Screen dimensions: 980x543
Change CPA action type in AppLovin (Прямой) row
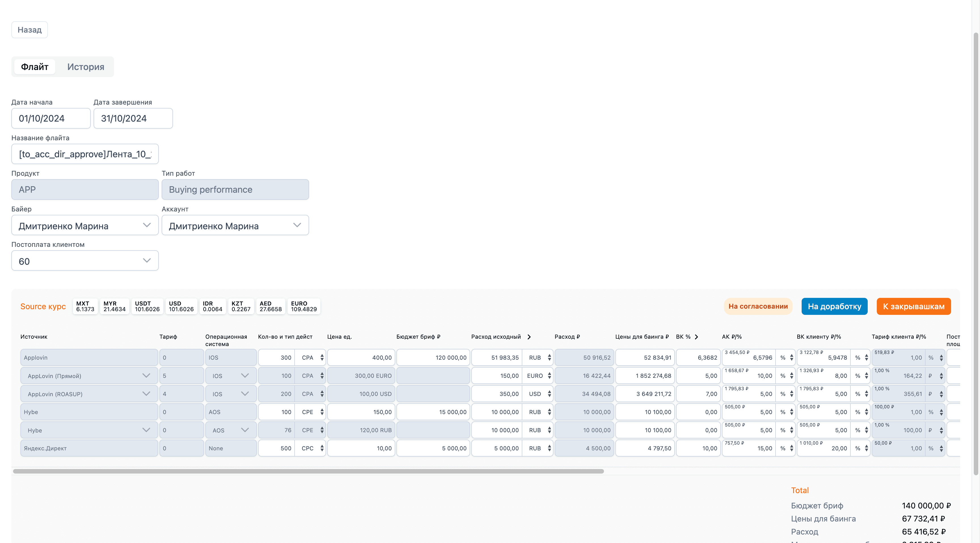coord(311,376)
